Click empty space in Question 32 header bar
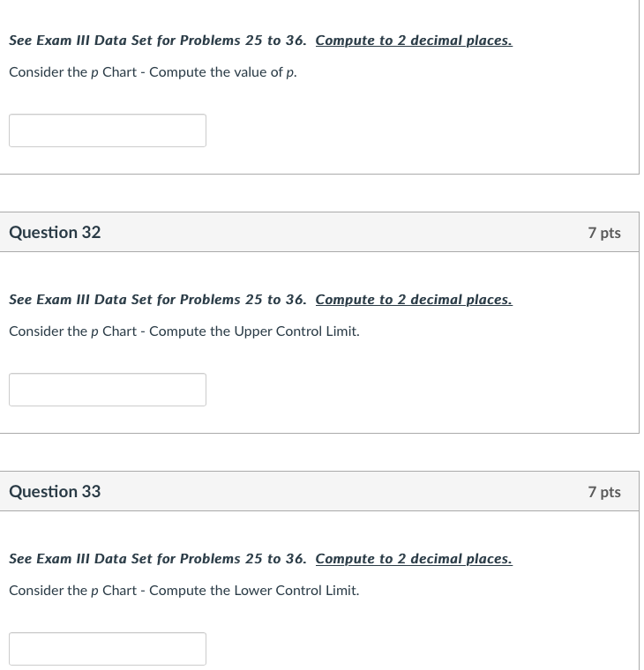 point(342,232)
